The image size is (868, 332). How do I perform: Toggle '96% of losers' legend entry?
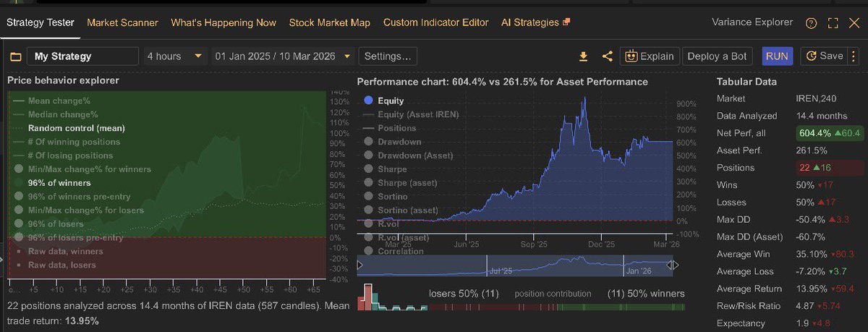click(x=49, y=224)
